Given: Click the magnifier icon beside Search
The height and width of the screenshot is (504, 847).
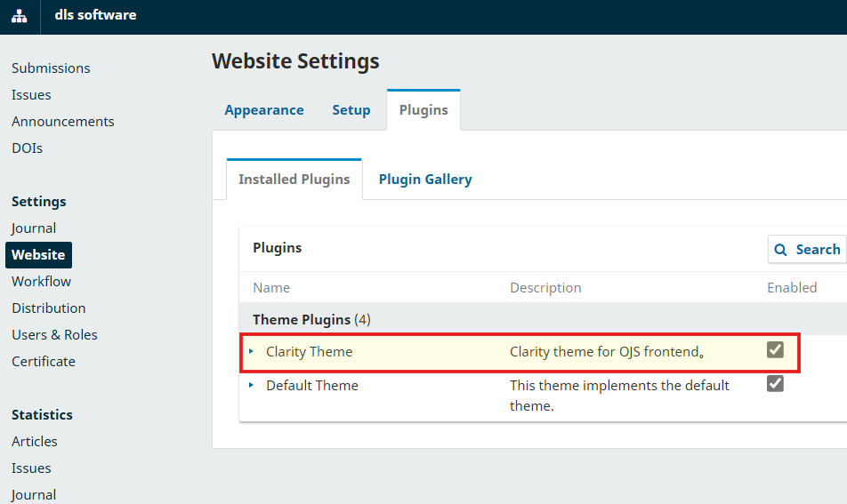Looking at the screenshot, I should pyautogui.click(x=781, y=250).
